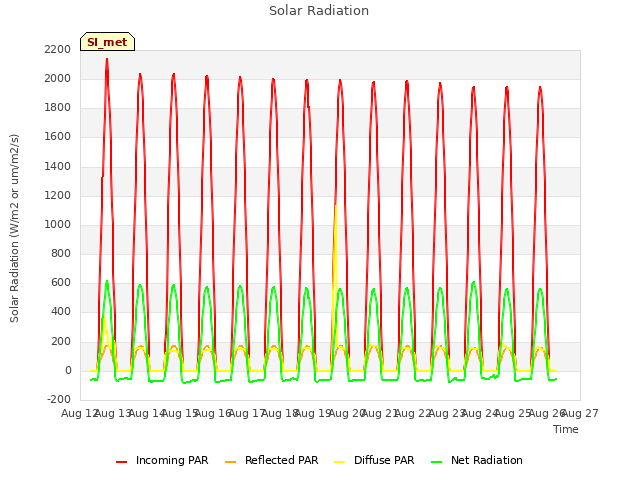Click the 1000 y-axis tick label
The height and width of the screenshot is (480, 640).
point(58,224)
